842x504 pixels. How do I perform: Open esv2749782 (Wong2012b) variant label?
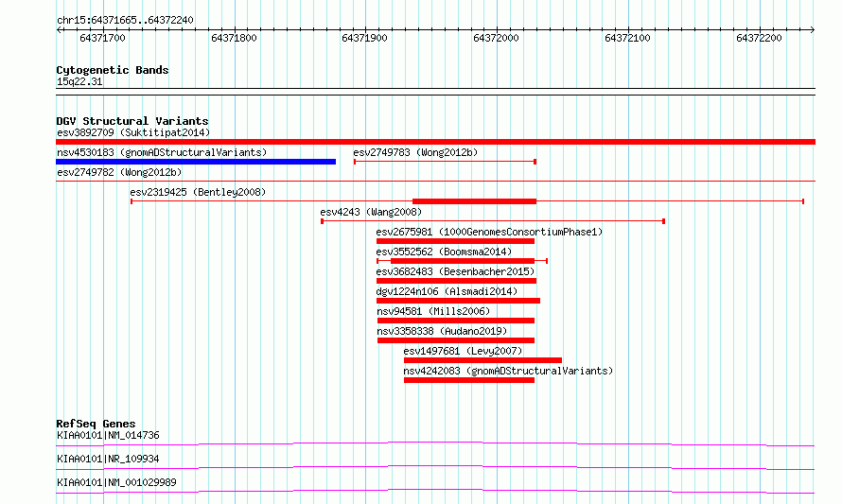click(119, 172)
